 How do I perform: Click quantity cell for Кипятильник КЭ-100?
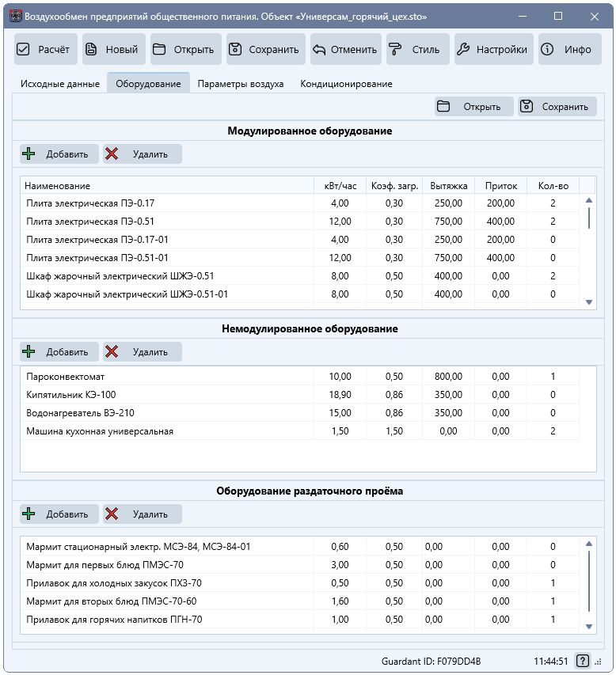[x=553, y=395]
